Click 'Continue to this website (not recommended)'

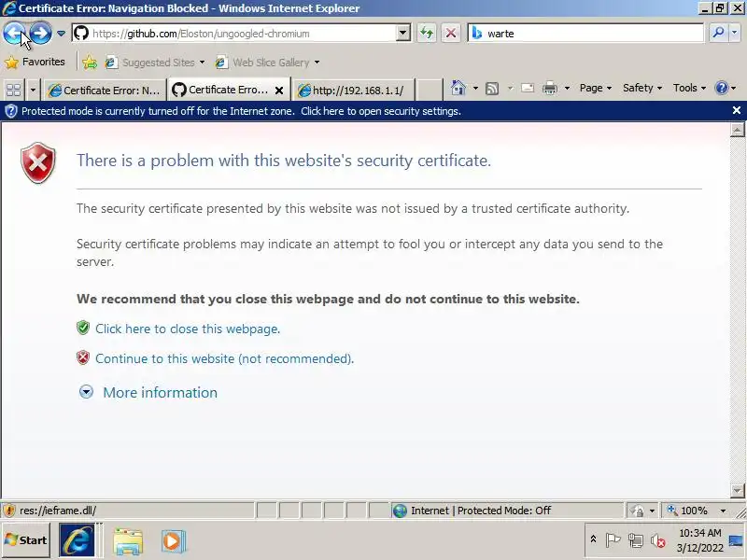click(224, 358)
